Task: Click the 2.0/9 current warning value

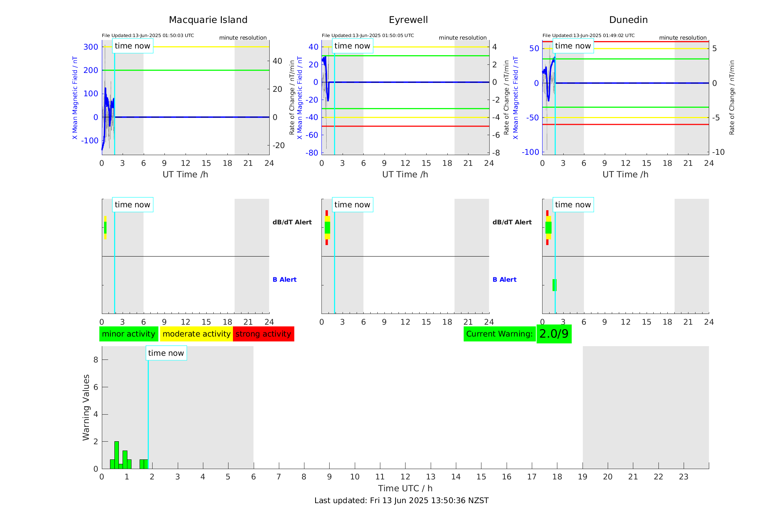Action: point(554,334)
